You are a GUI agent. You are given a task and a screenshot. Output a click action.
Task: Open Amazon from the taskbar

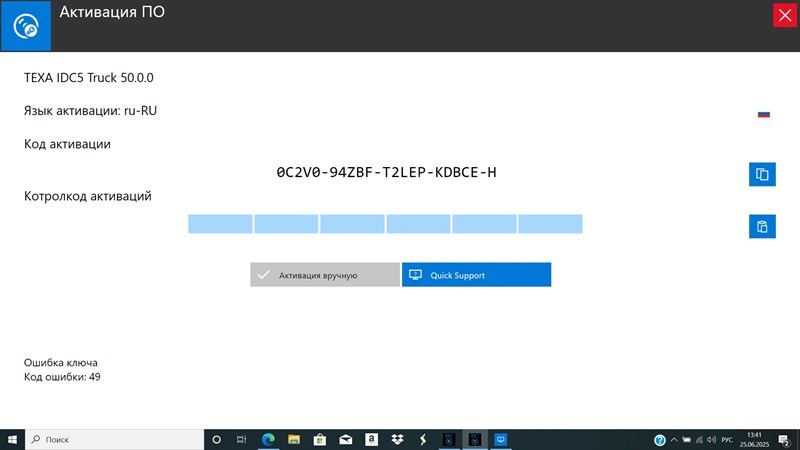pos(371,439)
